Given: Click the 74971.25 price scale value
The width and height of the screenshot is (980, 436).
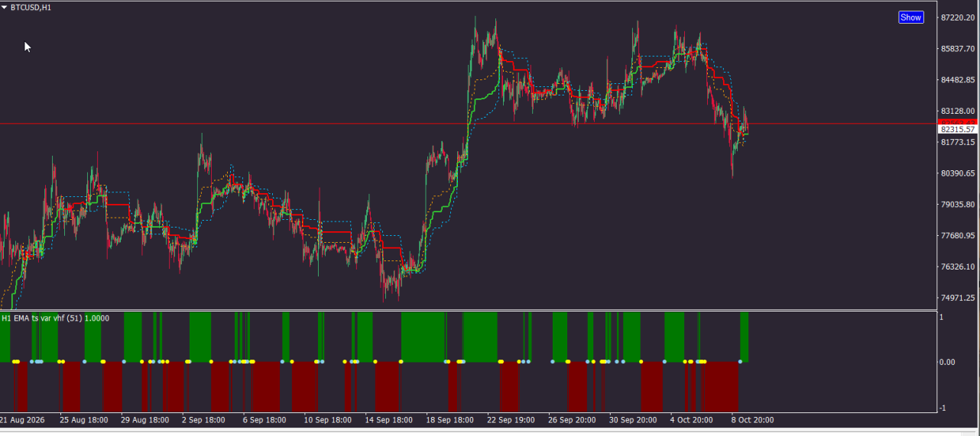Looking at the screenshot, I should pyautogui.click(x=958, y=298).
